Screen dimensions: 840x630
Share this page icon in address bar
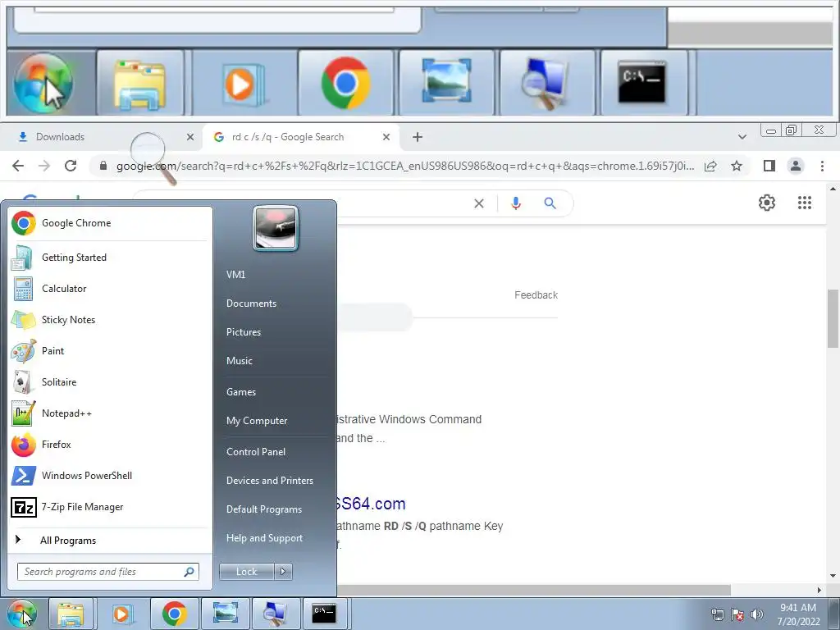tap(710, 166)
